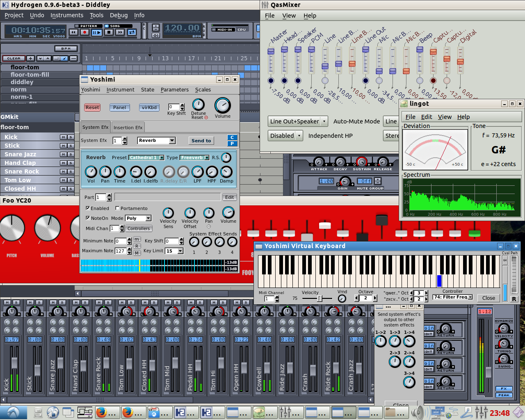
Task: Click the Velocity slider in Virtual Keyboard
Action: [317, 299]
